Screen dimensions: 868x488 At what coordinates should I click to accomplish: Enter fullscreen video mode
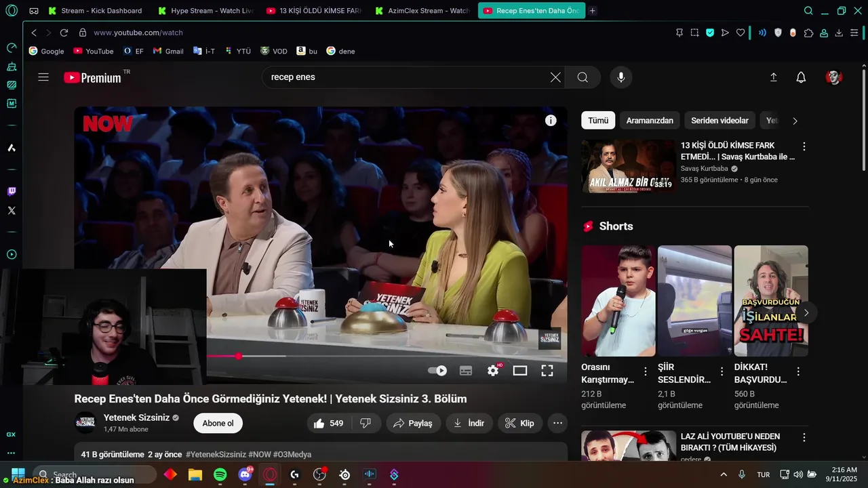pos(547,370)
